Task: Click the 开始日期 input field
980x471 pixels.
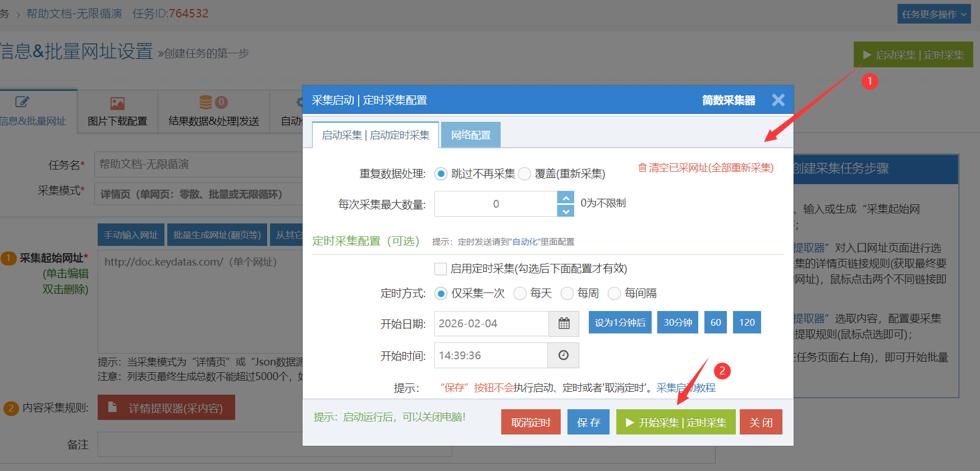Action: pyautogui.click(x=491, y=323)
